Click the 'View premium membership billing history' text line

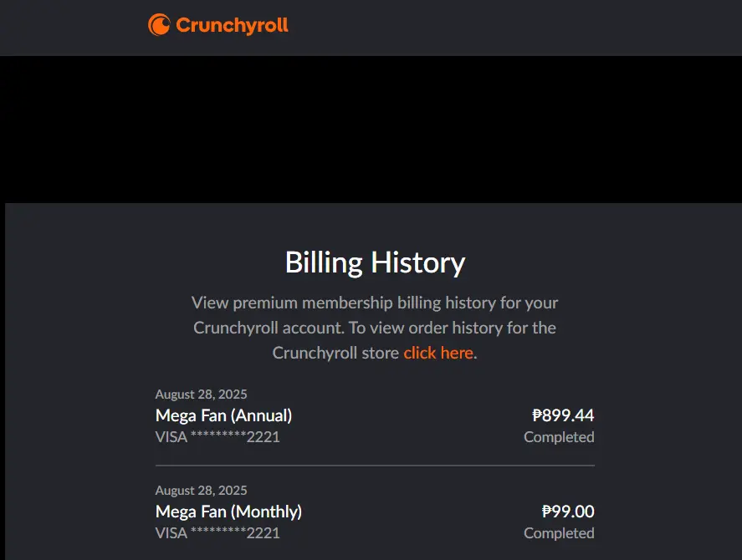point(375,303)
